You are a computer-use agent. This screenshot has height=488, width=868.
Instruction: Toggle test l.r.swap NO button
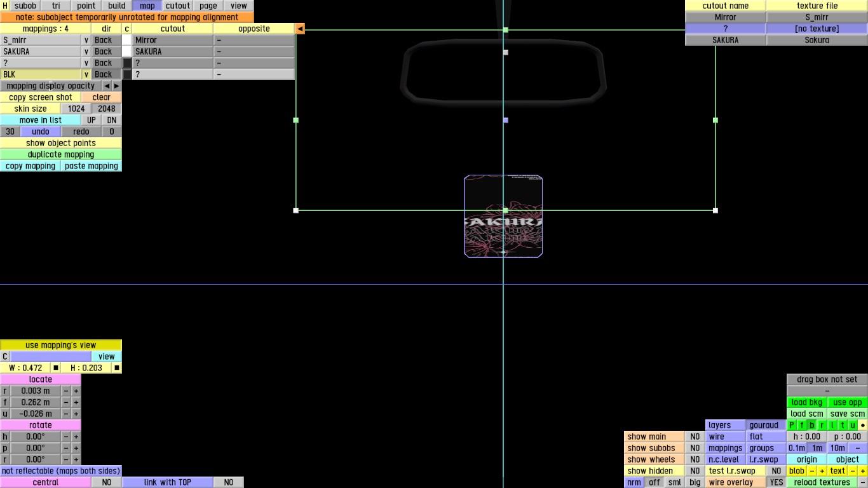tap(776, 471)
